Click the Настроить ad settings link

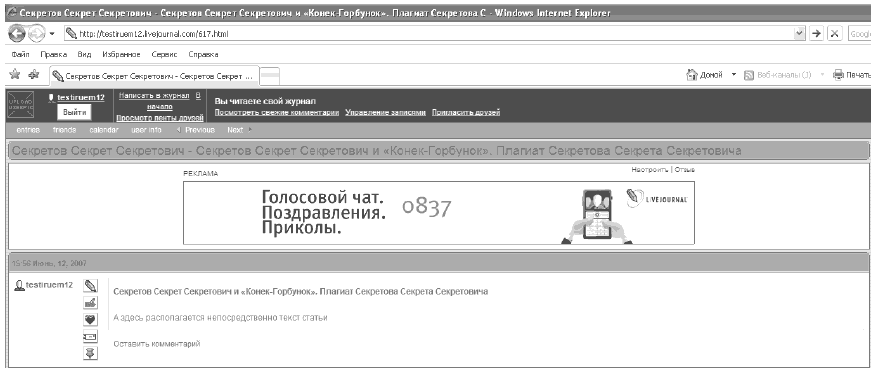point(650,169)
